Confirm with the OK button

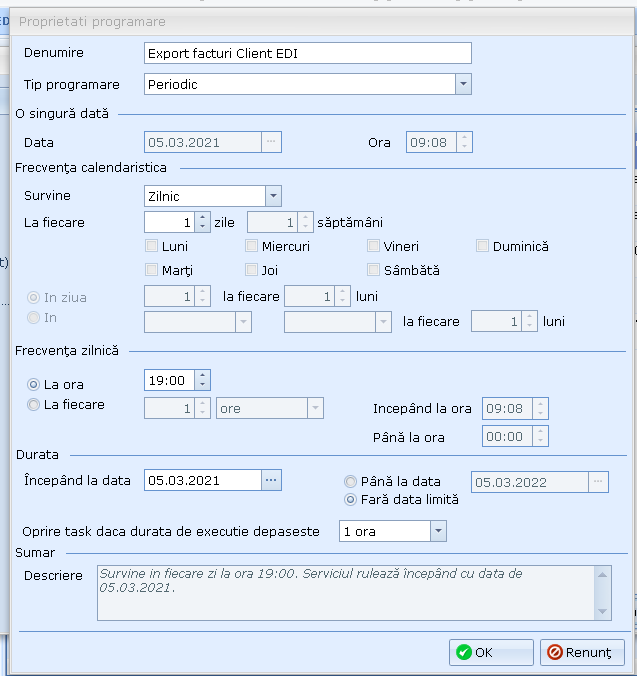pyautogui.click(x=491, y=652)
